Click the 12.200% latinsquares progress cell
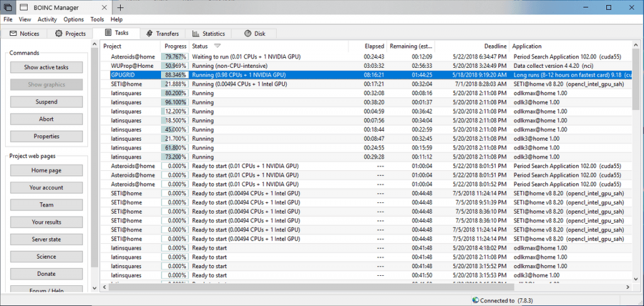644x306 pixels. tap(175, 111)
